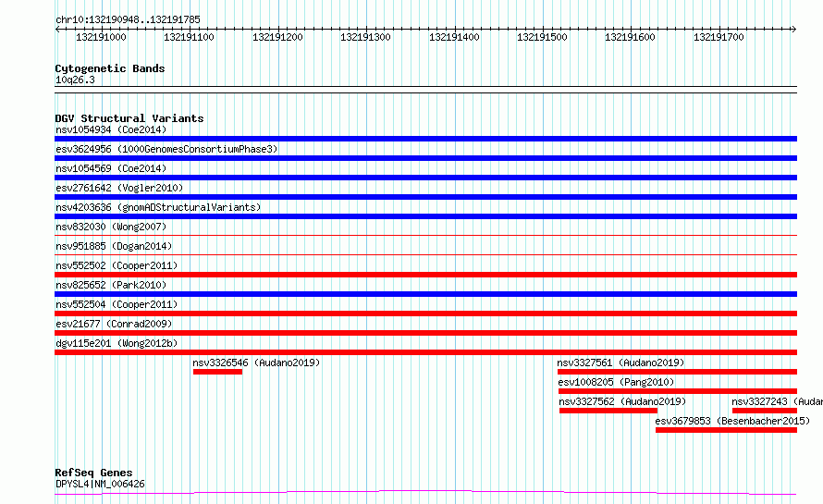Click ruler position 132191700
Screen dimensions: 823x504
pos(719,37)
